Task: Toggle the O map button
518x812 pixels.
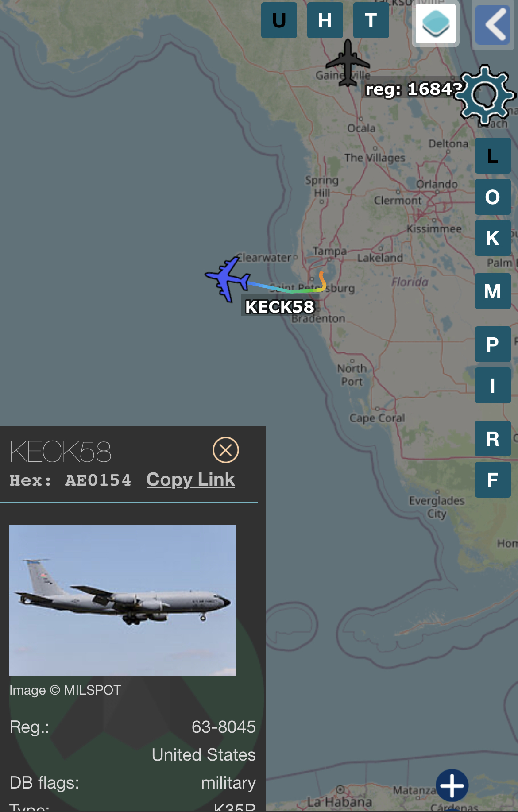Action: 493,197
